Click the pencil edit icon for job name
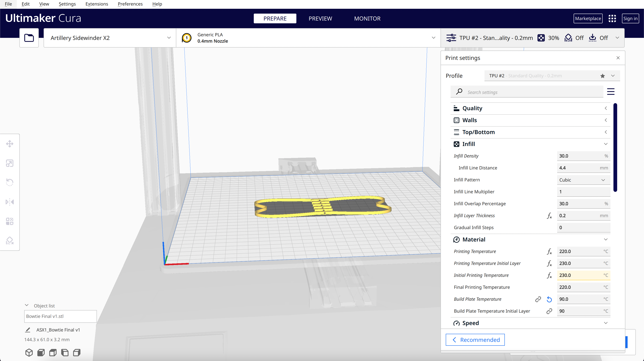The height and width of the screenshot is (361, 644). click(x=28, y=330)
